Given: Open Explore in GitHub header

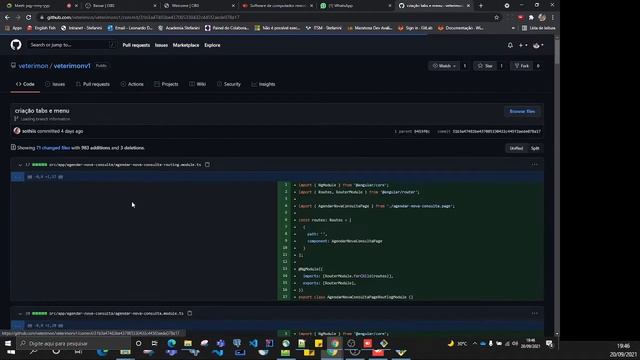Looking at the screenshot, I should (212, 45).
